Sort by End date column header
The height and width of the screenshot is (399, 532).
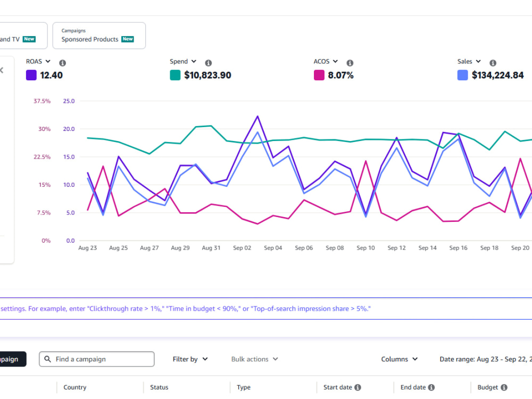coord(413,387)
